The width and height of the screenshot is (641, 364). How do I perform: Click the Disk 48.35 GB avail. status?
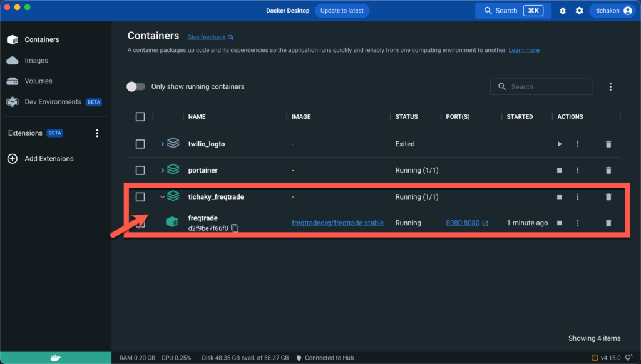(245, 358)
